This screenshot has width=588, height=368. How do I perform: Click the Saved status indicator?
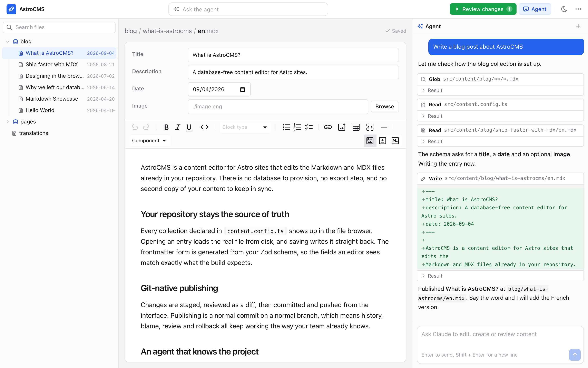coord(395,31)
